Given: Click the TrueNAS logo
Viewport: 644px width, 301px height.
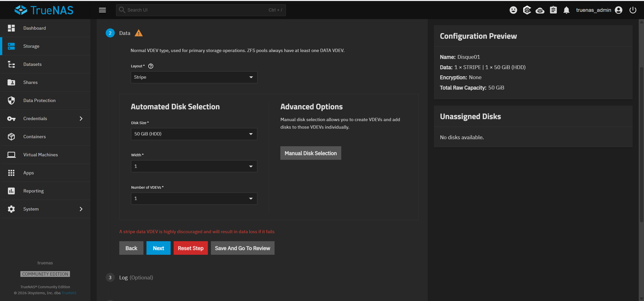Looking at the screenshot, I should click(44, 10).
